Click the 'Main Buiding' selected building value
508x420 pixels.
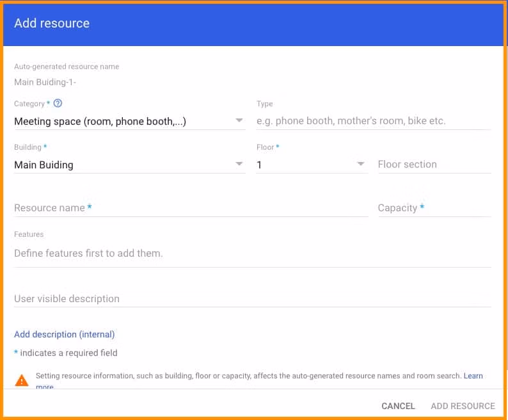pos(44,165)
